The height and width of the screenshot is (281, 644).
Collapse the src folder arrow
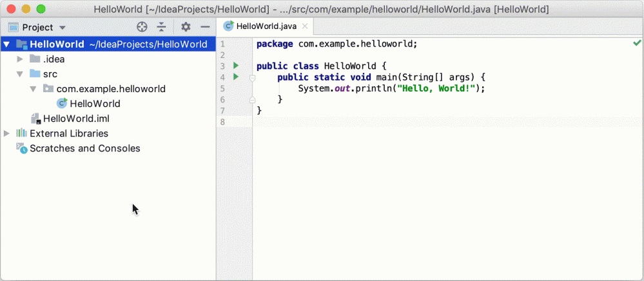(x=20, y=74)
